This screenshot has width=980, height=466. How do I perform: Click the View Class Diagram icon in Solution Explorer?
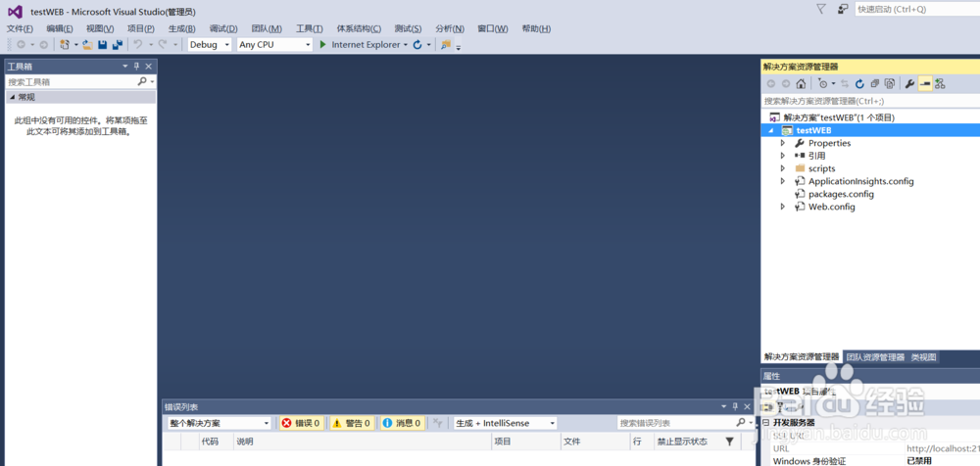click(x=940, y=84)
